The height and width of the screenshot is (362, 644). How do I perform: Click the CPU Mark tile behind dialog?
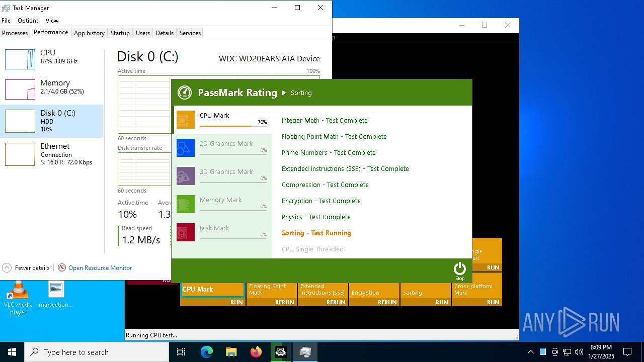point(212,294)
